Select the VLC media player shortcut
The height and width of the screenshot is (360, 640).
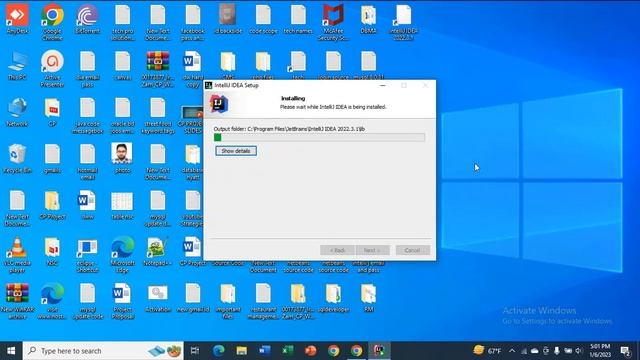coord(17,255)
